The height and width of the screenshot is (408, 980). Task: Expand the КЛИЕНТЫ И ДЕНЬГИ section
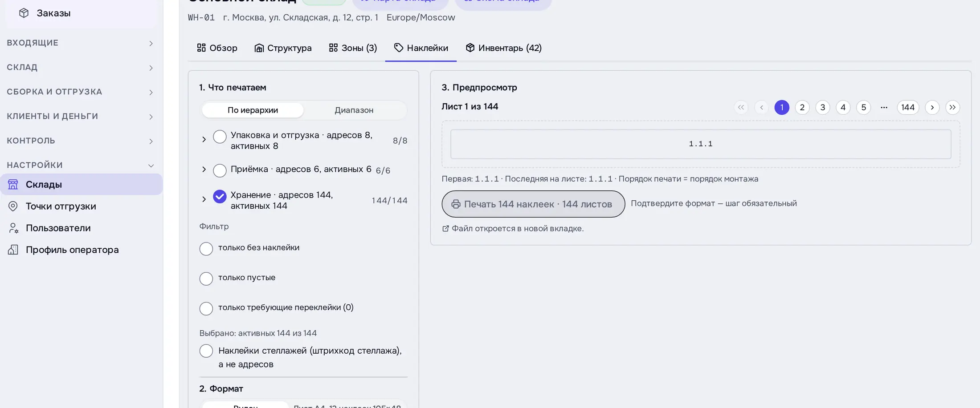pyautogui.click(x=81, y=116)
